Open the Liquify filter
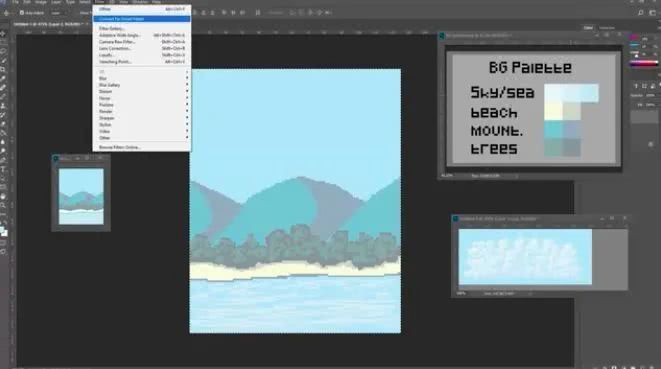 click(x=142, y=55)
